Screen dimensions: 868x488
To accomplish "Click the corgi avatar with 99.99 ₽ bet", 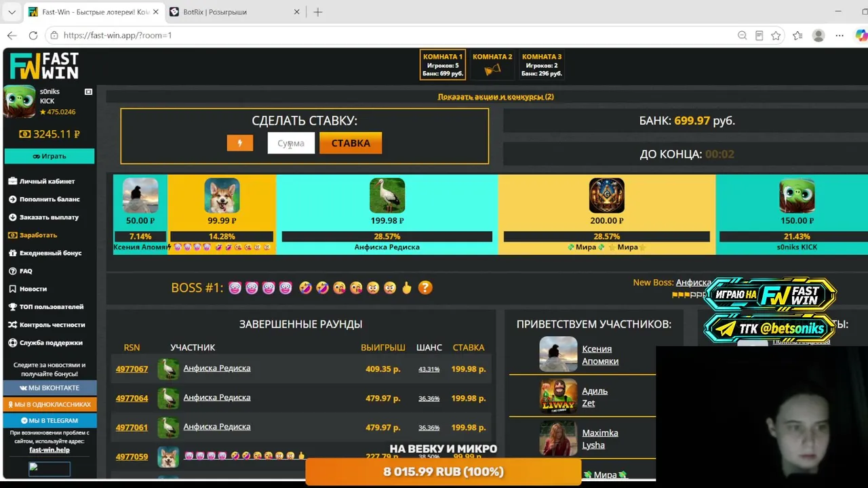I will (x=222, y=195).
